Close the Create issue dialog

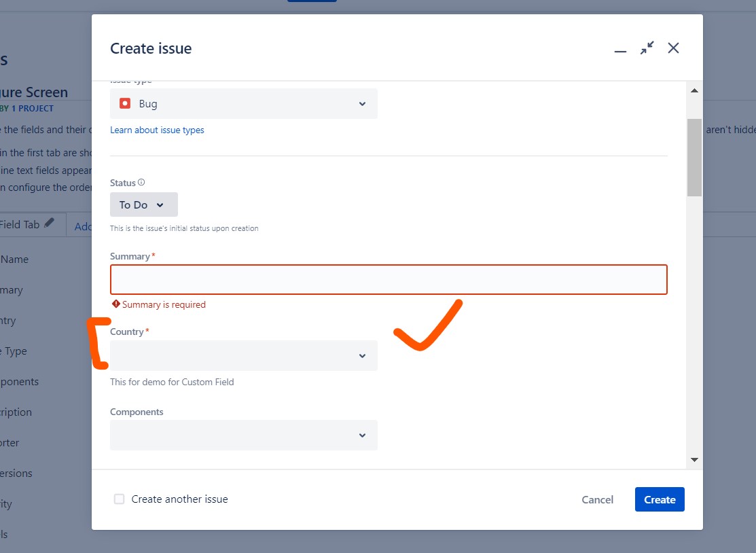tap(673, 48)
